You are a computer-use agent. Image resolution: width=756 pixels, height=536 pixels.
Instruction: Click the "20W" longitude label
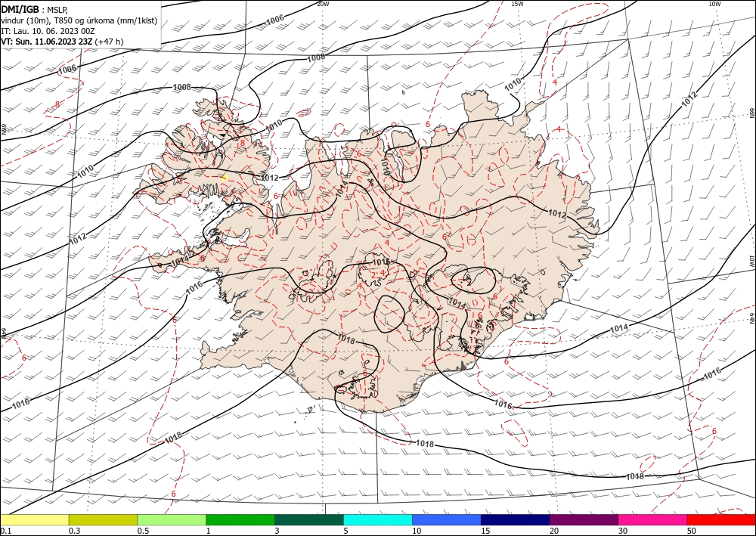click(x=323, y=4)
